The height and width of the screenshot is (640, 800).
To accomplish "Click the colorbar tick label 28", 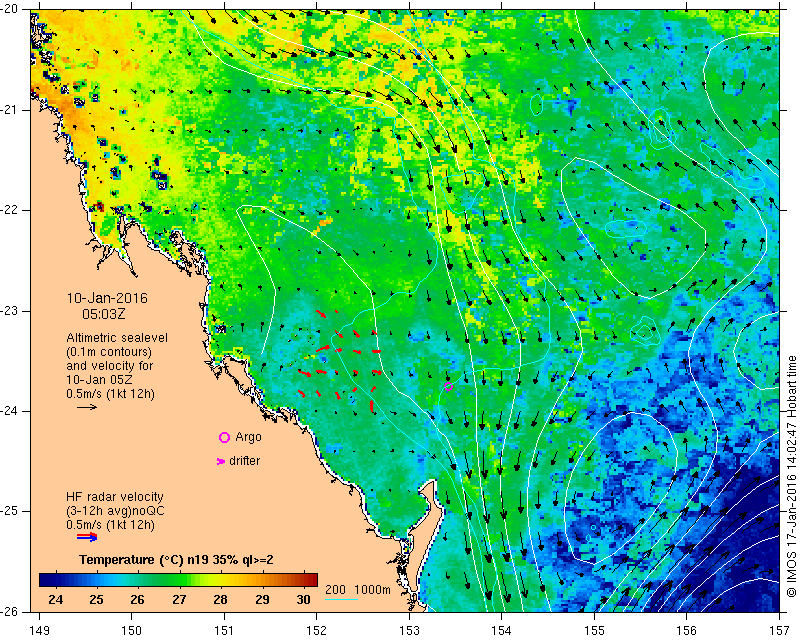I will coord(220,600).
